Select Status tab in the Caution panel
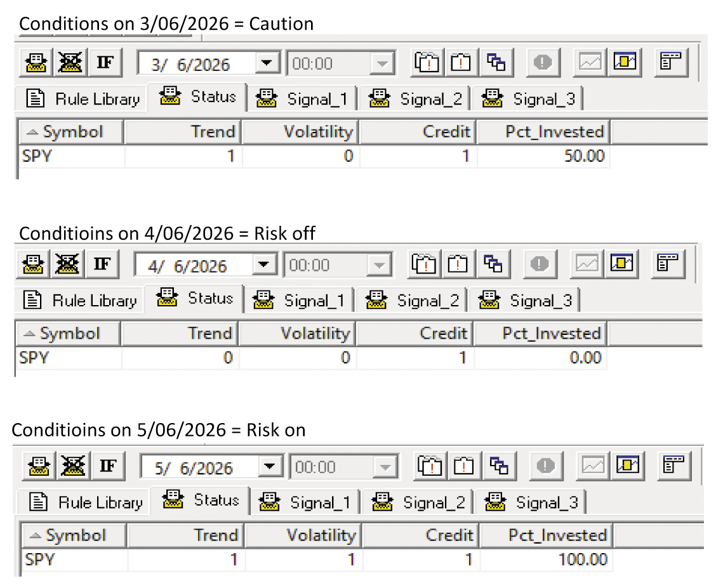Image resolution: width=723 pixels, height=588 pixels. click(x=197, y=97)
